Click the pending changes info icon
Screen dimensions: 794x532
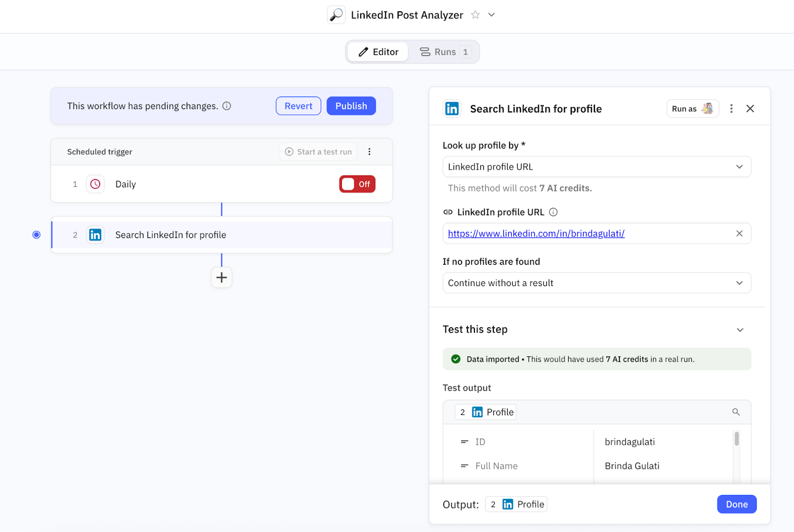(227, 106)
